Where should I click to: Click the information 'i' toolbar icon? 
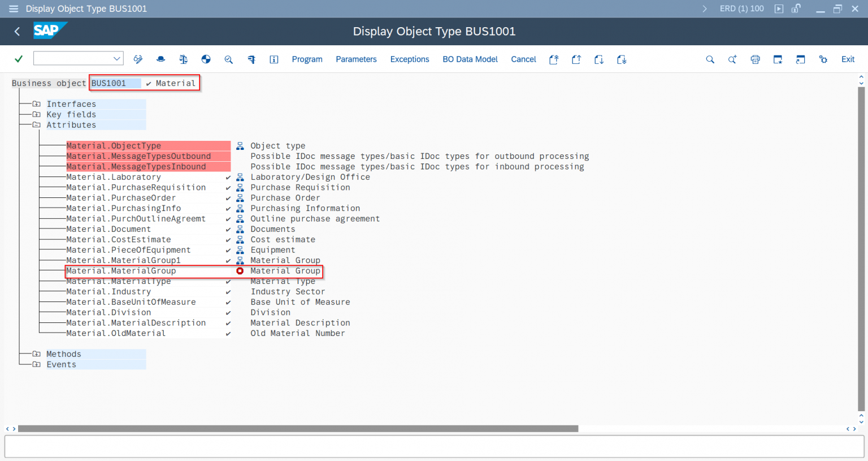(274, 59)
